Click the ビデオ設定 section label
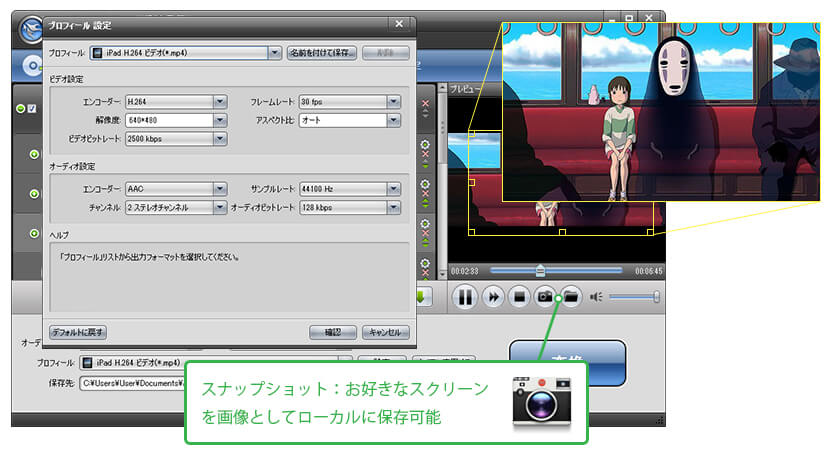The image size is (826, 450). [66, 79]
